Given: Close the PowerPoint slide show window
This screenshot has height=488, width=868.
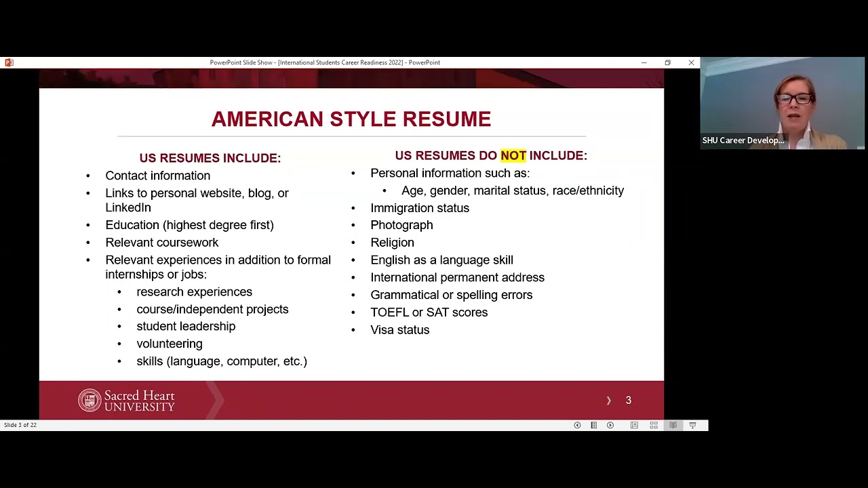Looking at the screenshot, I should [x=691, y=62].
